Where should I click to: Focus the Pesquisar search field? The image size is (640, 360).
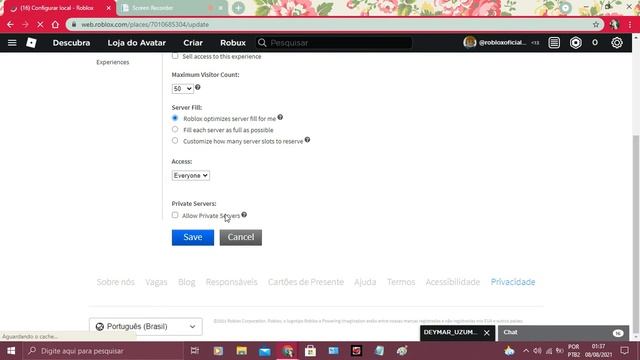tap(334, 42)
